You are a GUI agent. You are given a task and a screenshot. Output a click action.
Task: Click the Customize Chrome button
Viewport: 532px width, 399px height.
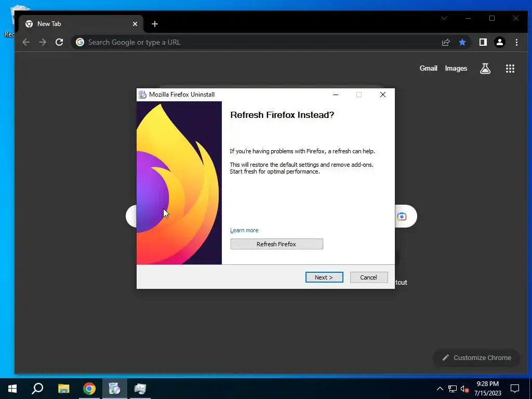[x=476, y=357]
